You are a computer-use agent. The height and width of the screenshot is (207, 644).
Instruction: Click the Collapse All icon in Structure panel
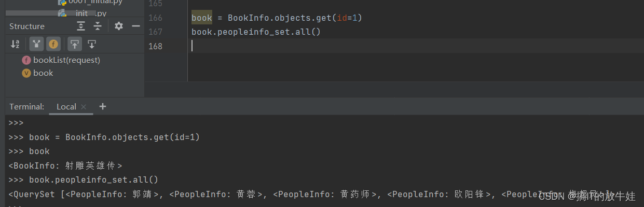click(98, 26)
